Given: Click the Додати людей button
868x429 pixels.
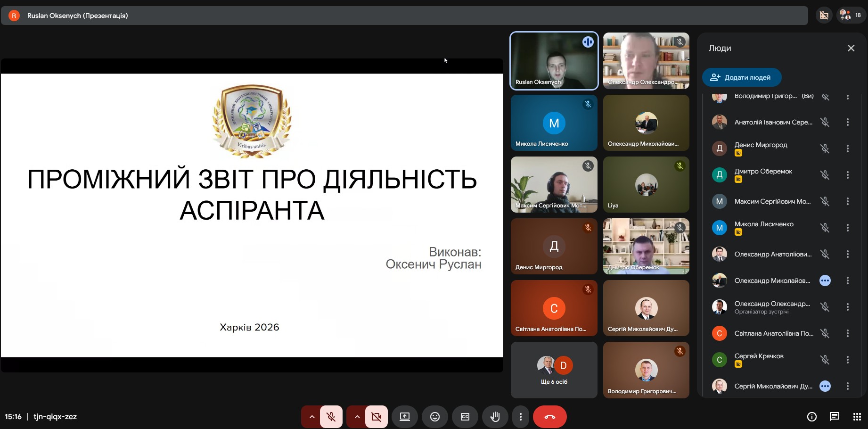Looking at the screenshot, I should (x=742, y=77).
